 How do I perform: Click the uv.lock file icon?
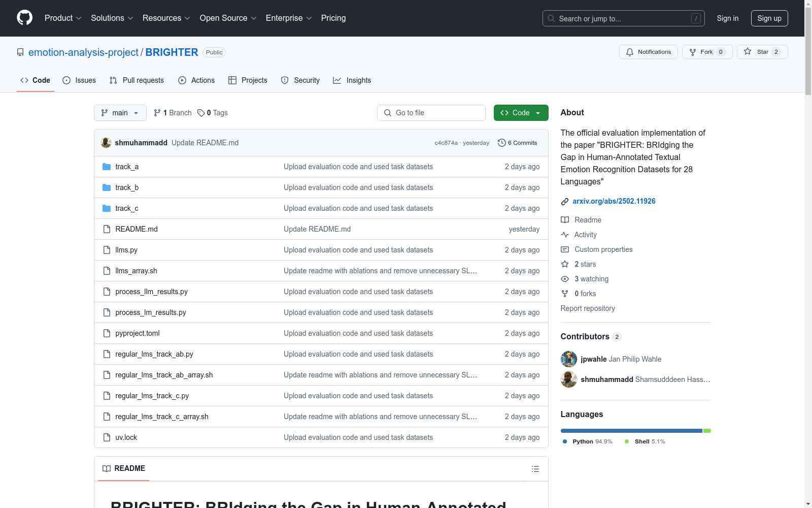point(107,437)
